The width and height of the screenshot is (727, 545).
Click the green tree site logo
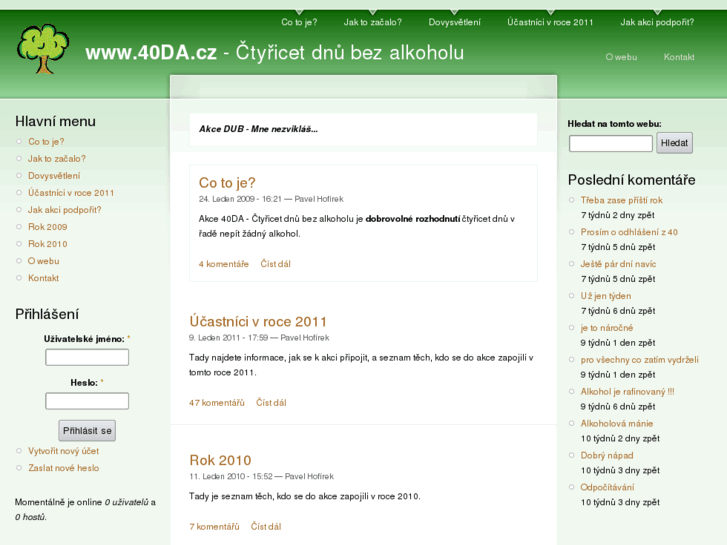[43, 49]
